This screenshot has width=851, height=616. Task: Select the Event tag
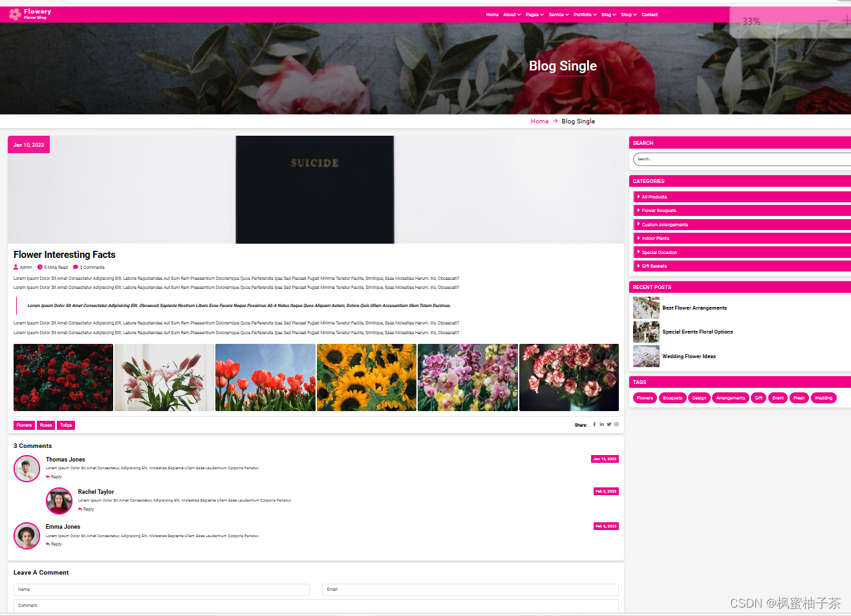point(778,398)
